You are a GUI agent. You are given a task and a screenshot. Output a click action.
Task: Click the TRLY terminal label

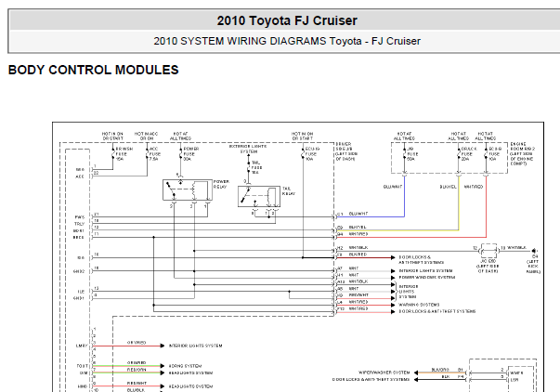point(79,224)
